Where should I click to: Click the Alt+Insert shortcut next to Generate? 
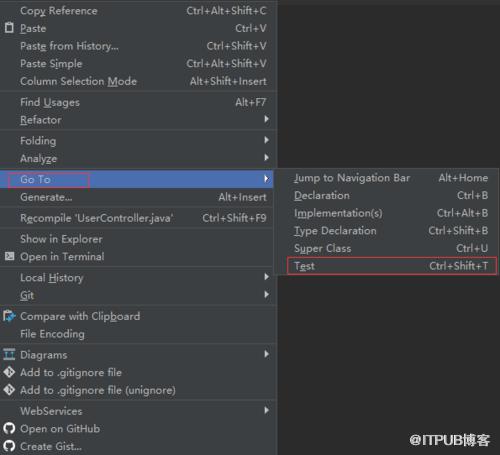242,197
